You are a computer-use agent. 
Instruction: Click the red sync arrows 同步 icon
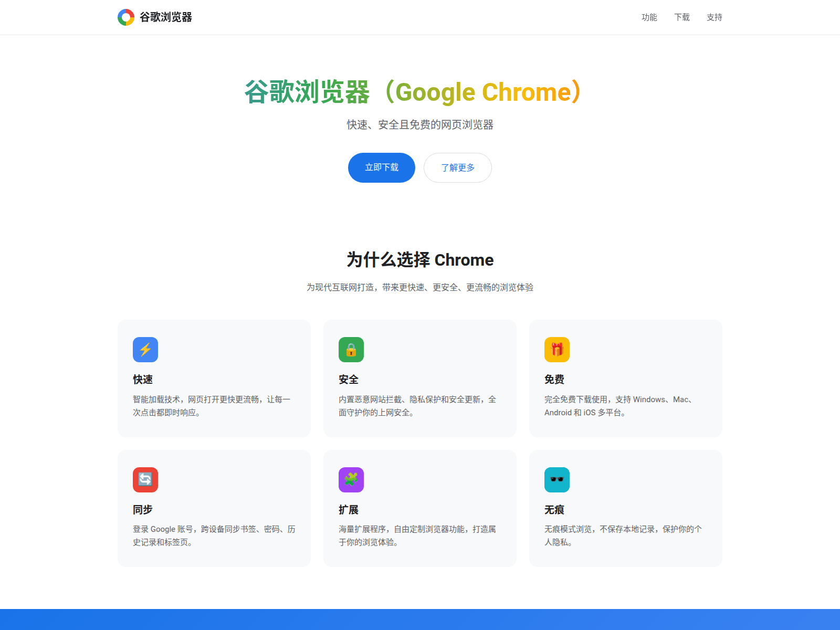coord(145,480)
